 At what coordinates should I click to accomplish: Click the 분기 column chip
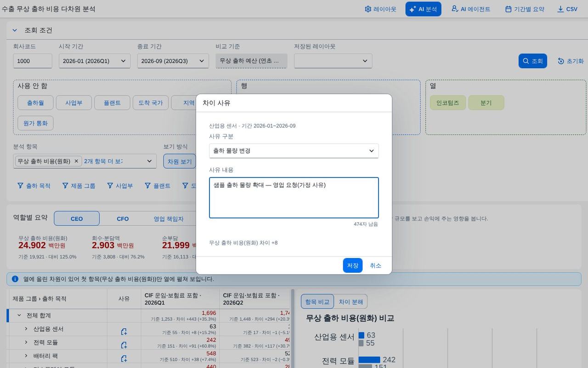(x=486, y=103)
